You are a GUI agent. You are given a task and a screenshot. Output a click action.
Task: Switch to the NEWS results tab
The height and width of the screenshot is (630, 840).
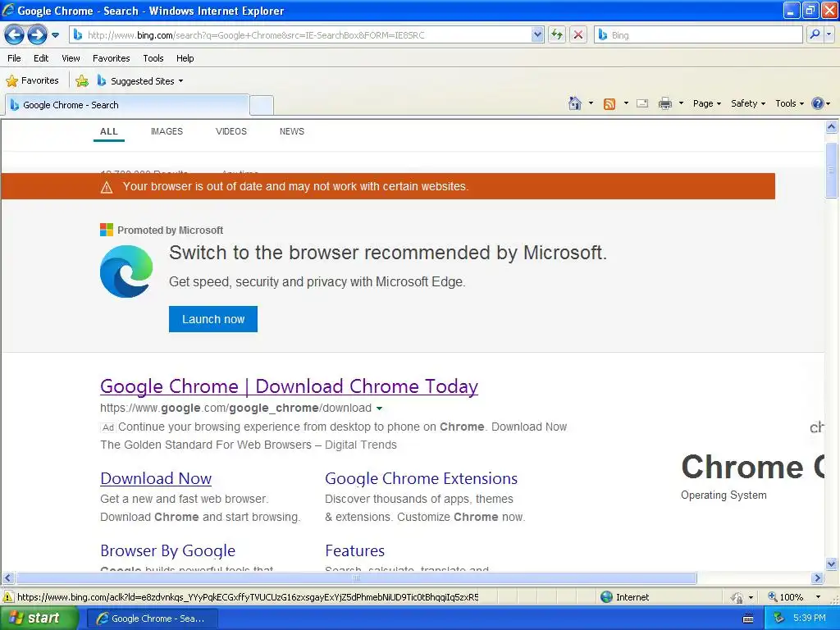coord(292,131)
